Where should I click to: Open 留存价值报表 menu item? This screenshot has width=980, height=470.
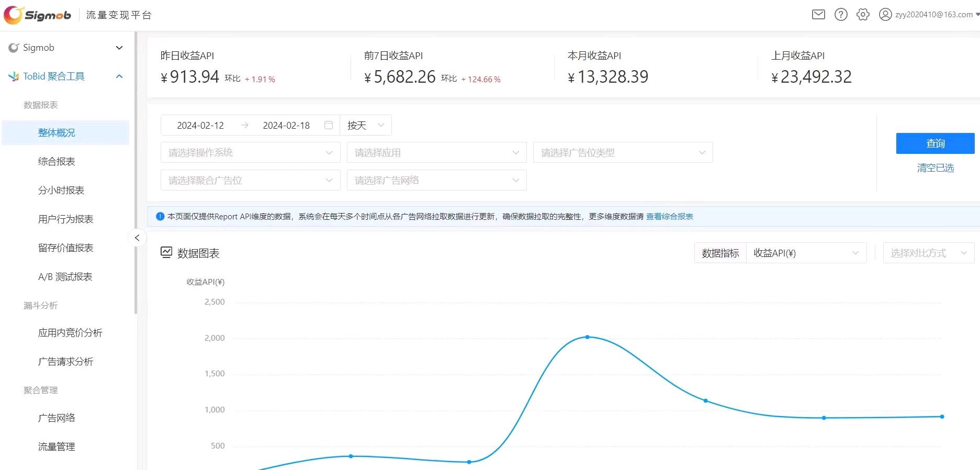65,248
